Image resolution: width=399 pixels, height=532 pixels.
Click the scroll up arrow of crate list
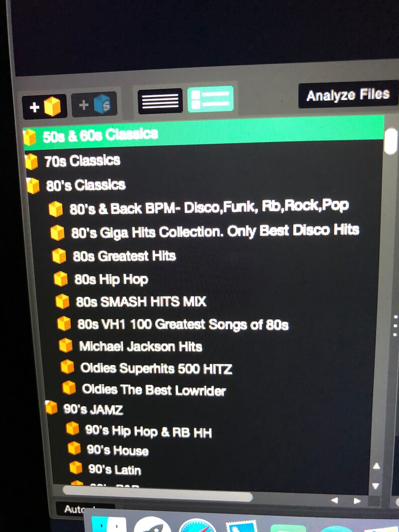(376, 466)
